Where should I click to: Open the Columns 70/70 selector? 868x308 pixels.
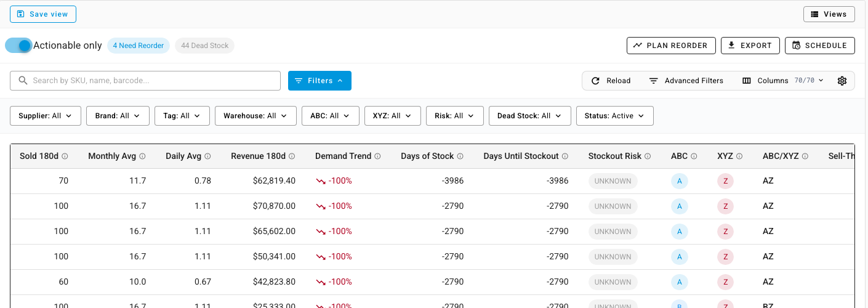coord(783,81)
